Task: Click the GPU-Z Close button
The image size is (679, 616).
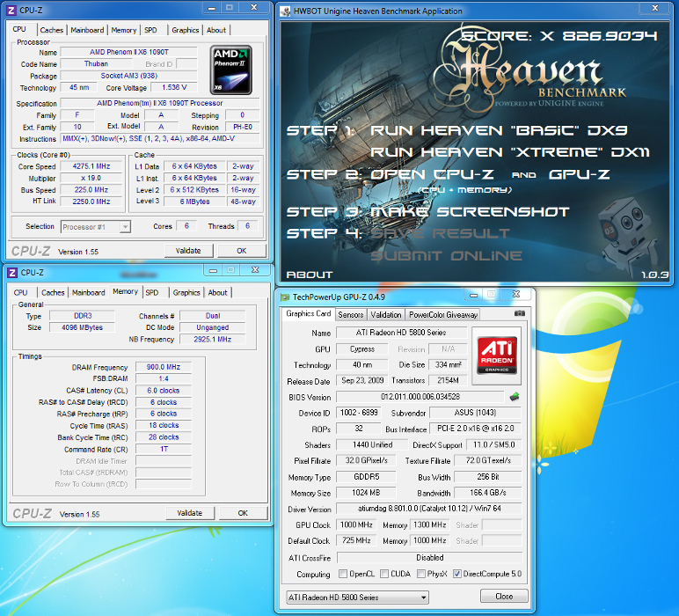Action: pos(504,596)
